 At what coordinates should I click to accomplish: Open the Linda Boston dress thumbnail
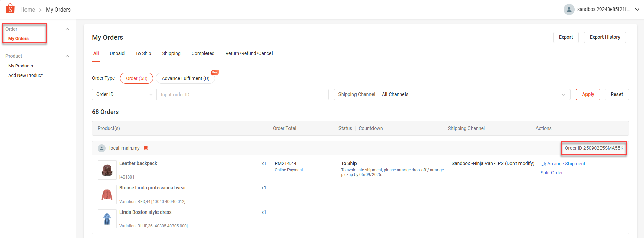click(x=107, y=219)
